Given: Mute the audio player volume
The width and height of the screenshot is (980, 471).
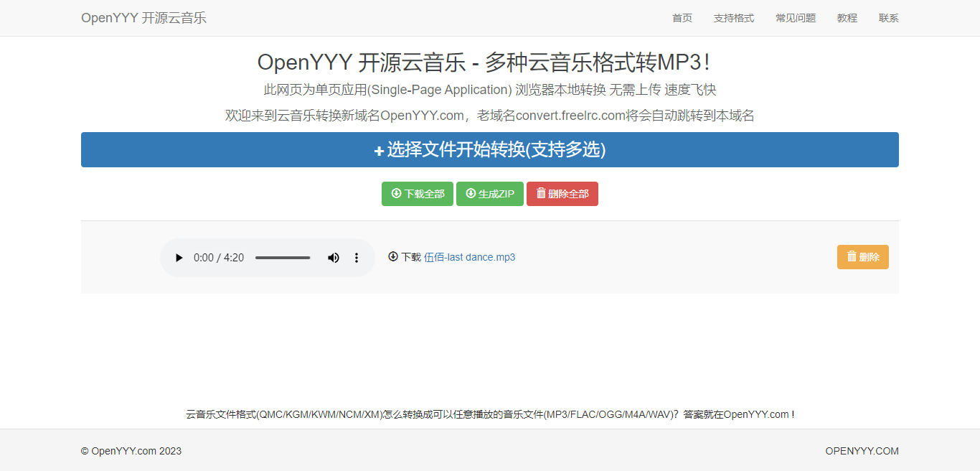Looking at the screenshot, I should (x=334, y=258).
